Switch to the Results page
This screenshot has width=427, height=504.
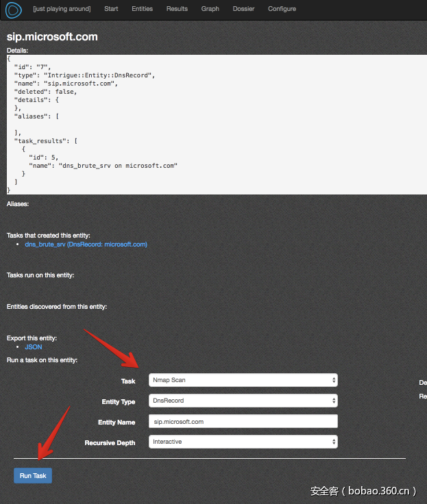pyautogui.click(x=177, y=9)
